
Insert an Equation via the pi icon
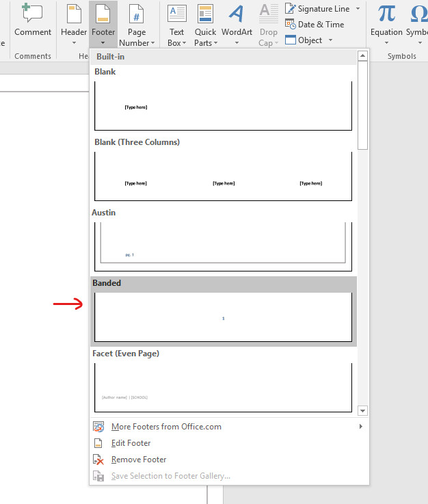pos(386,14)
